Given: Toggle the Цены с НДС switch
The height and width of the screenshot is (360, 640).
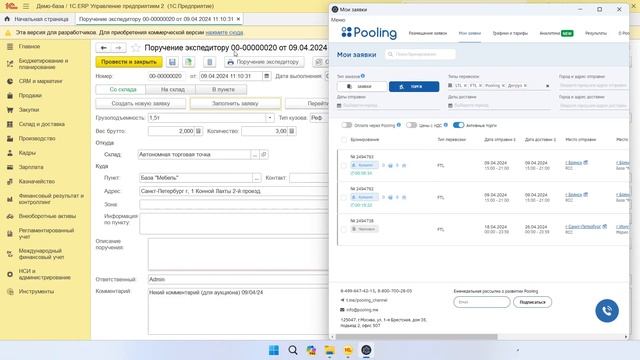Looking at the screenshot, I should [x=411, y=125].
